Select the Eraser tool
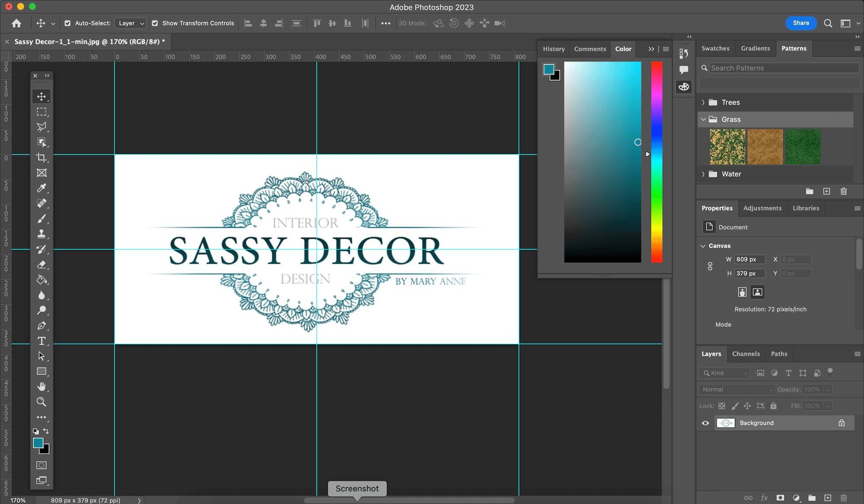Screen dimensions: 864x504 click(41, 265)
